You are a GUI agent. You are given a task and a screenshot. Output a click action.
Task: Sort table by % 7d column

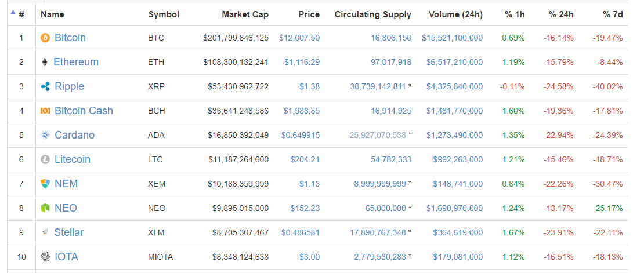(x=613, y=14)
